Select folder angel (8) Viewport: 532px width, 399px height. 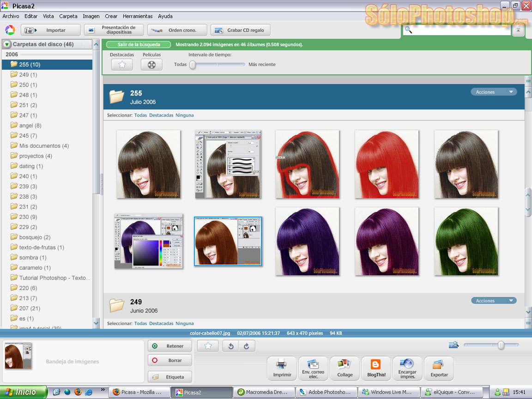pos(47,126)
